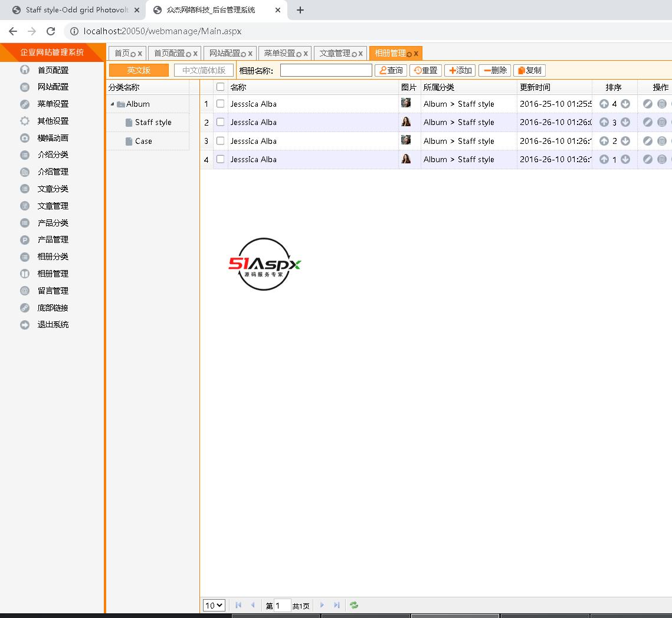Click the 查询 search button

(391, 70)
